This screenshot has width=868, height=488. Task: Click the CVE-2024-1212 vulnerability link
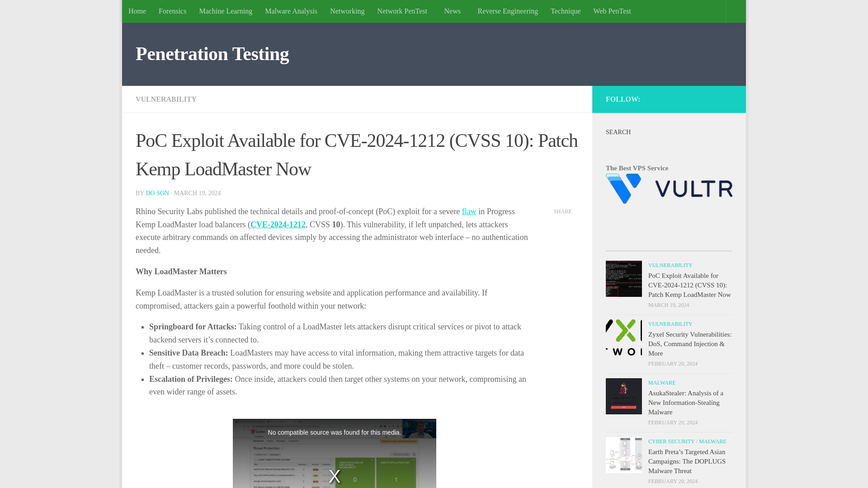(x=278, y=225)
